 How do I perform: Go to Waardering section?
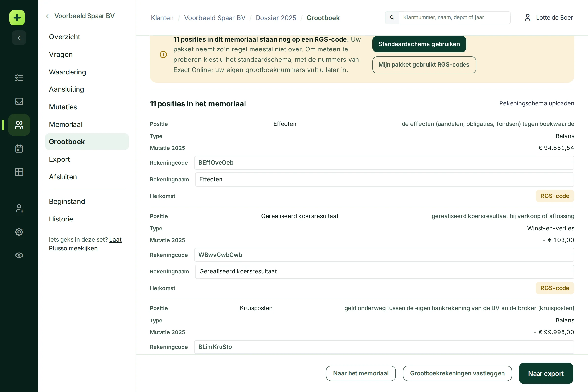[68, 72]
